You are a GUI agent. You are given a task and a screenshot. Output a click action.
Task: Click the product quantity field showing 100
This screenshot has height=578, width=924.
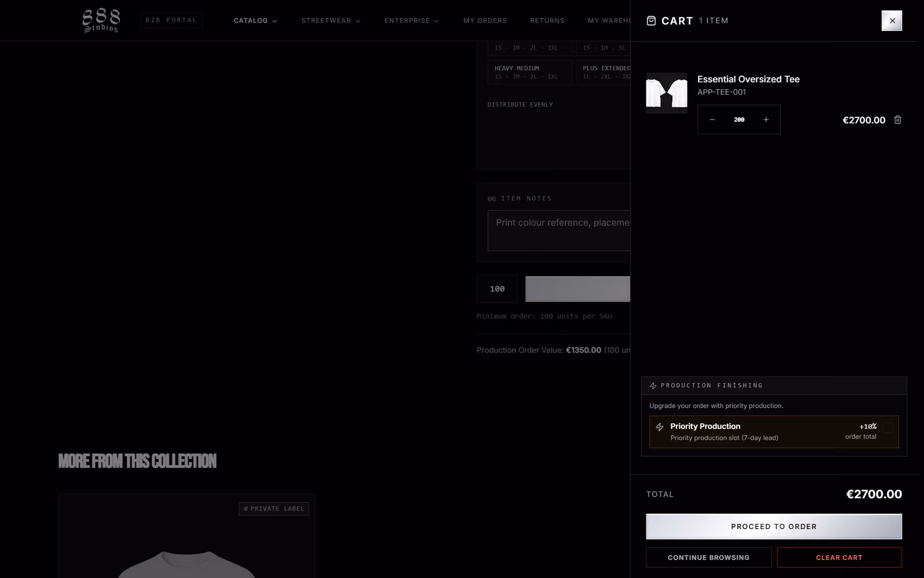tap(497, 289)
